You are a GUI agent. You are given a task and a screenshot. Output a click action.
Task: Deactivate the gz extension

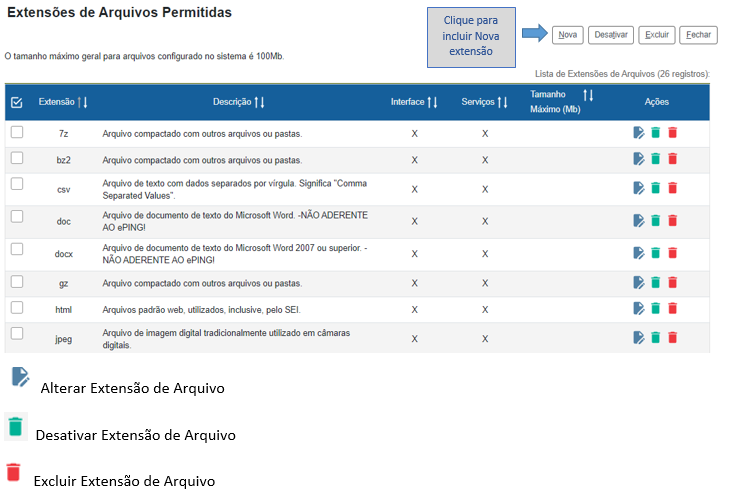(656, 283)
